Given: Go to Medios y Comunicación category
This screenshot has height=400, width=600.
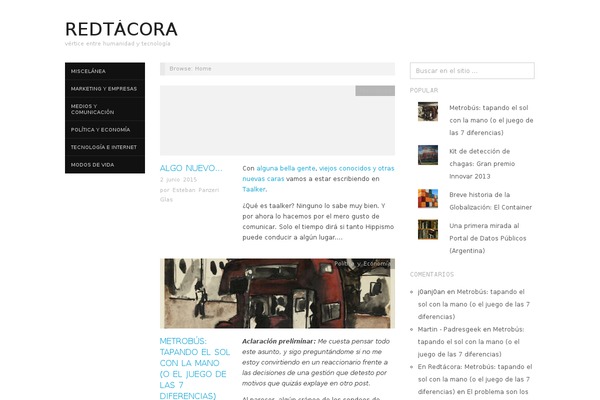Looking at the screenshot, I should pos(105,109).
